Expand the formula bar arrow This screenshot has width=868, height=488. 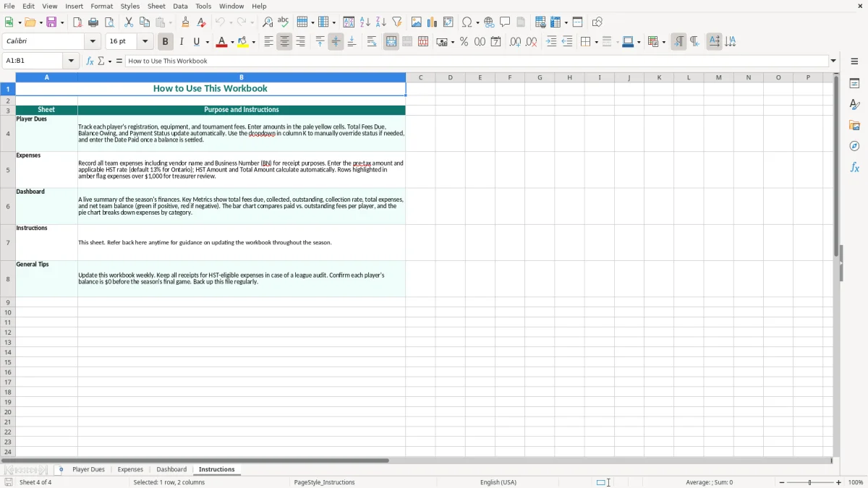[833, 61]
